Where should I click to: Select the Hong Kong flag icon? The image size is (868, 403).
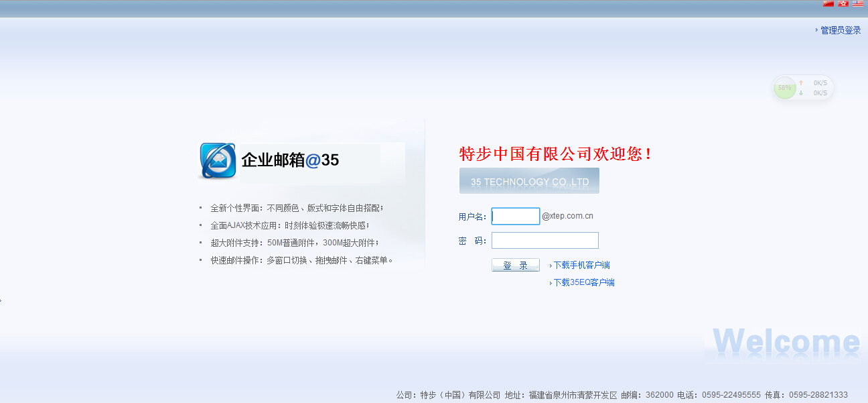click(x=843, y=3)
